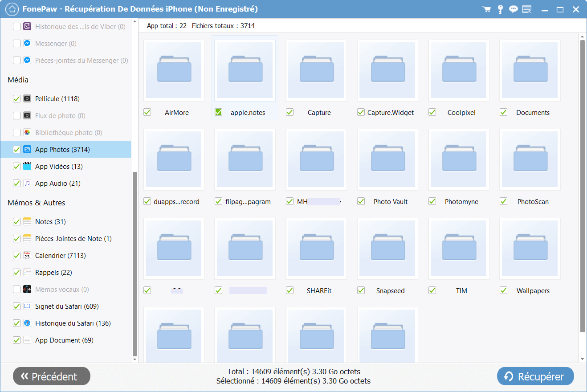587x392 pixels.
Task: Uncheck the Calendrier checkbox
Action: click(x=16, y=256)
